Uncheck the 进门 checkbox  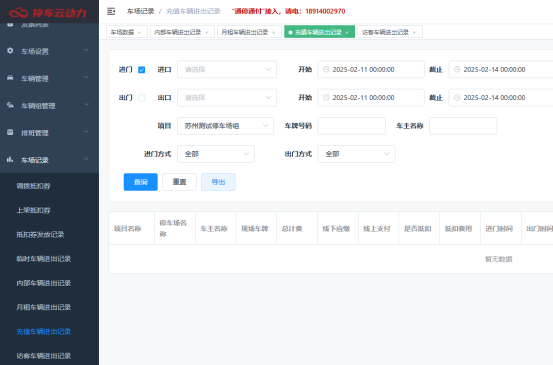(141, 70)
